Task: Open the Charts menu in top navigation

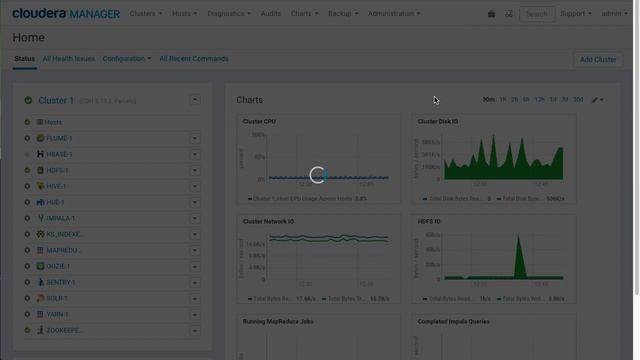Action: point(304,13)
